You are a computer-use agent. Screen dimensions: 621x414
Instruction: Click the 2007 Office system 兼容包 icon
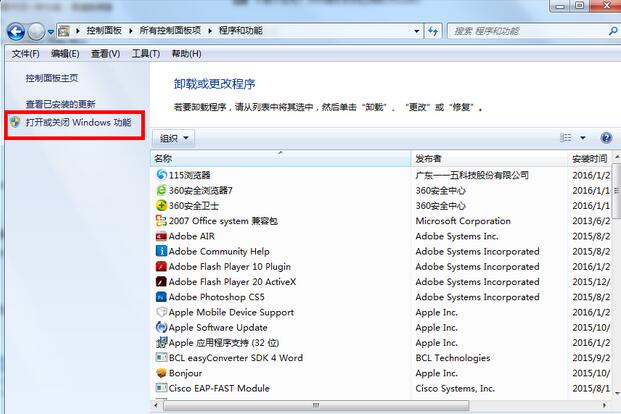(161, 221)
